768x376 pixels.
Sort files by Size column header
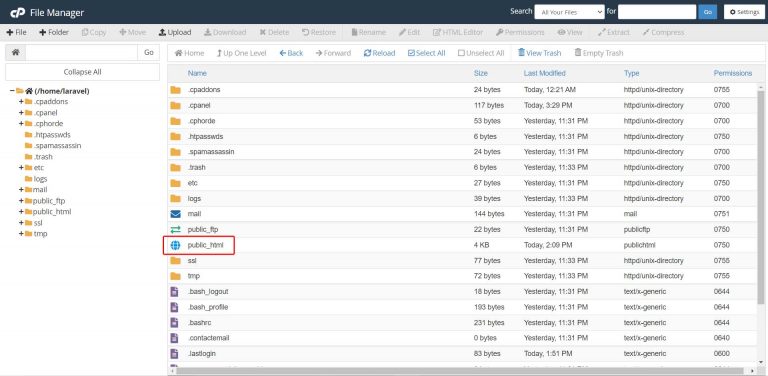click(480, 73)
